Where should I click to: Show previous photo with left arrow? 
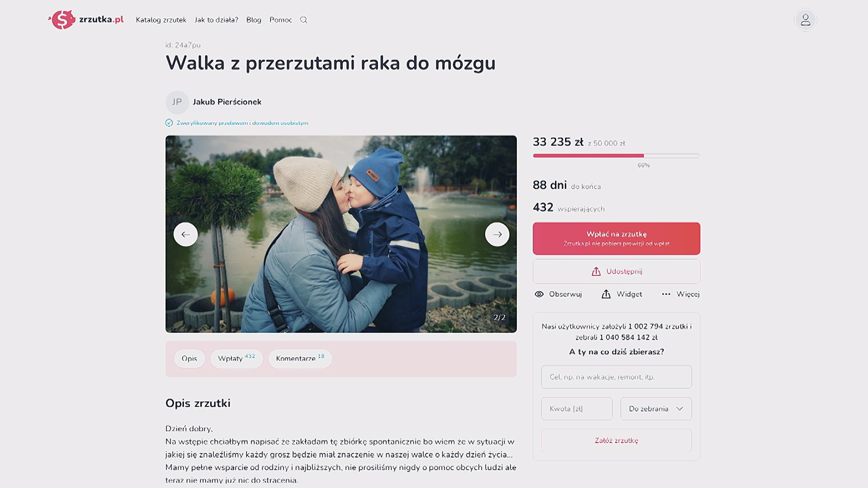point(185,235)
